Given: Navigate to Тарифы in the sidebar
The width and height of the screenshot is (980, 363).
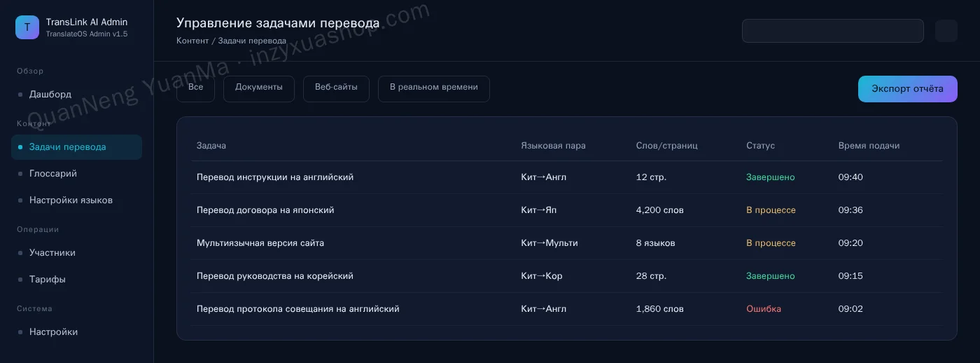Looking at the screenshot, I should pos(76,280).
